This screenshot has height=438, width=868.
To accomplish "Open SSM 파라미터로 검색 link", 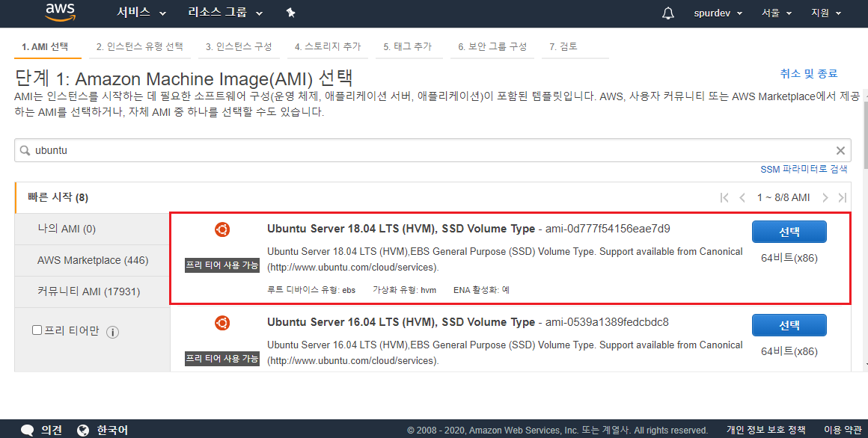I will (804, 169).
